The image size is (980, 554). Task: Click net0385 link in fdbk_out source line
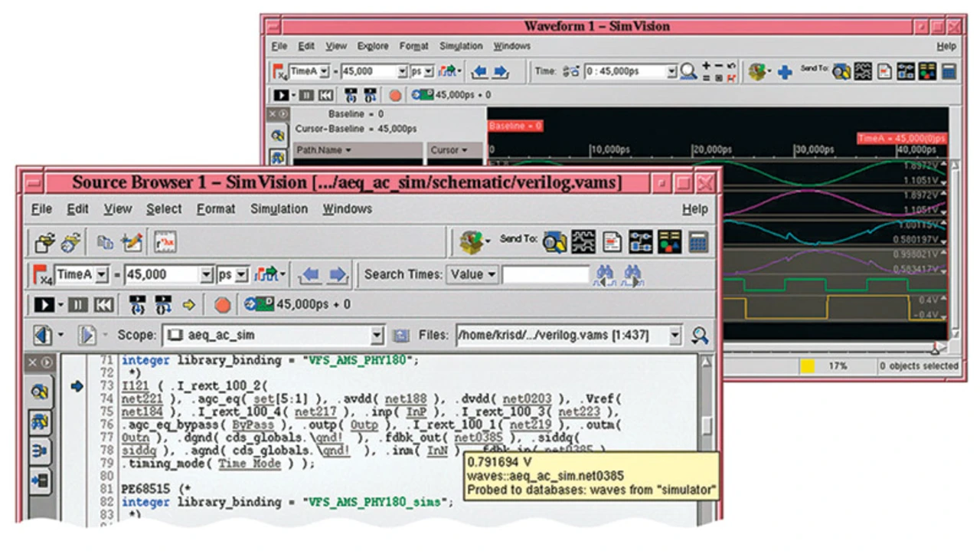point(479,438)
